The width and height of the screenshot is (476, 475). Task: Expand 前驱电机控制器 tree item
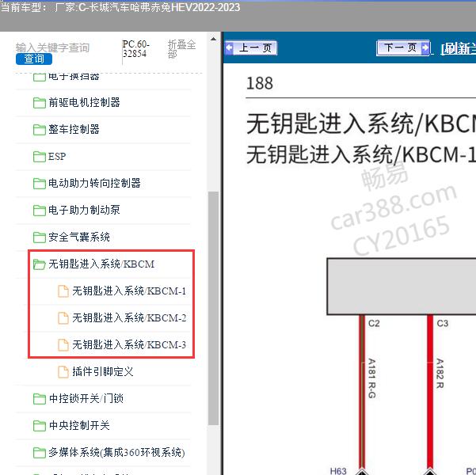tap(84, 103)
